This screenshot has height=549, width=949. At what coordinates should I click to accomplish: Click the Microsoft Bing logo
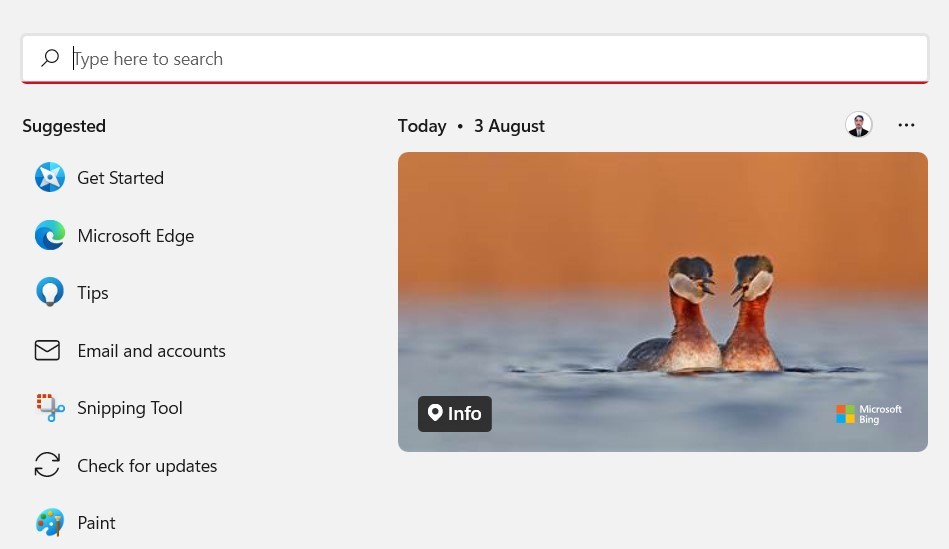(x=869, y=414)
